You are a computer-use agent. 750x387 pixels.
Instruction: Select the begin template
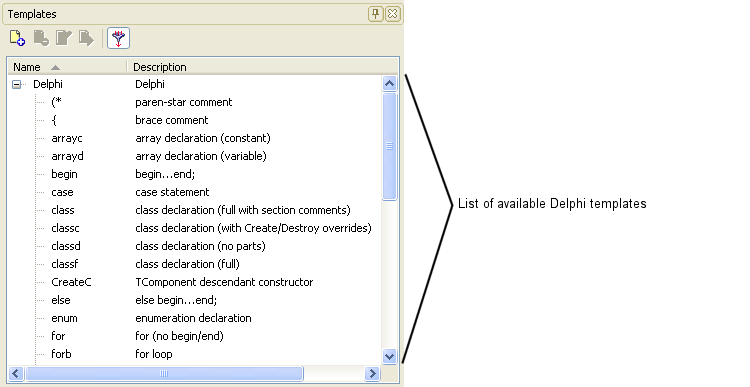[65, 174]
